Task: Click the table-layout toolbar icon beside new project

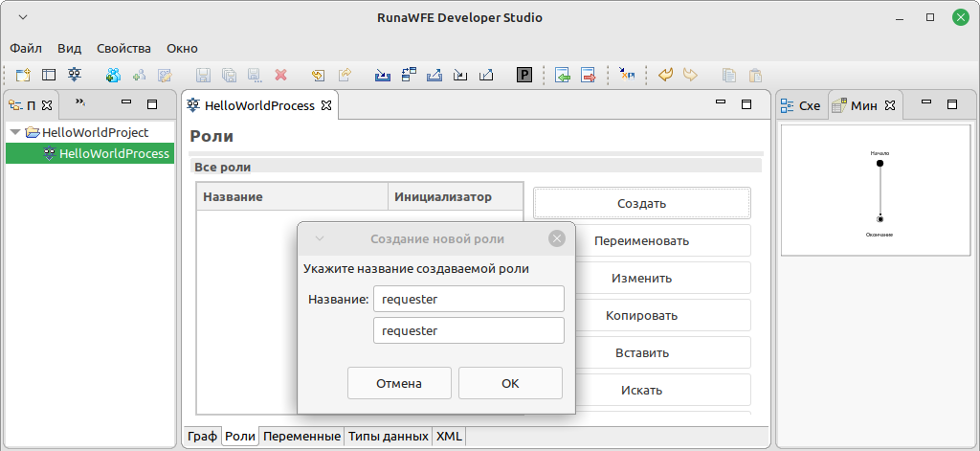Action: 49,75
